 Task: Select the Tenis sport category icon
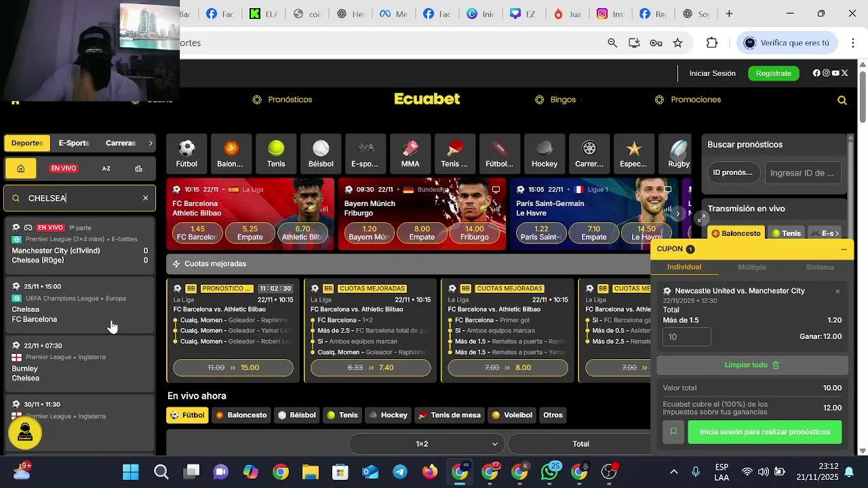[x=276, y=153]
